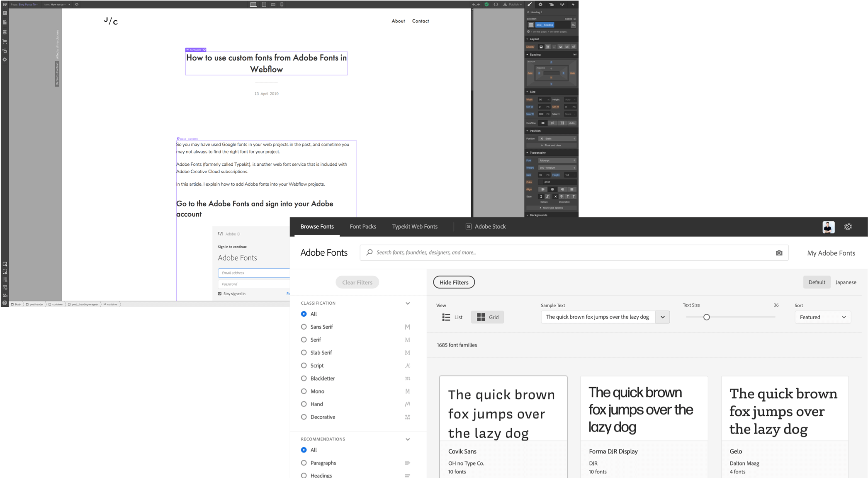Select Blackletter classification radio
868x478 pixels.
(x=304, y=378)
